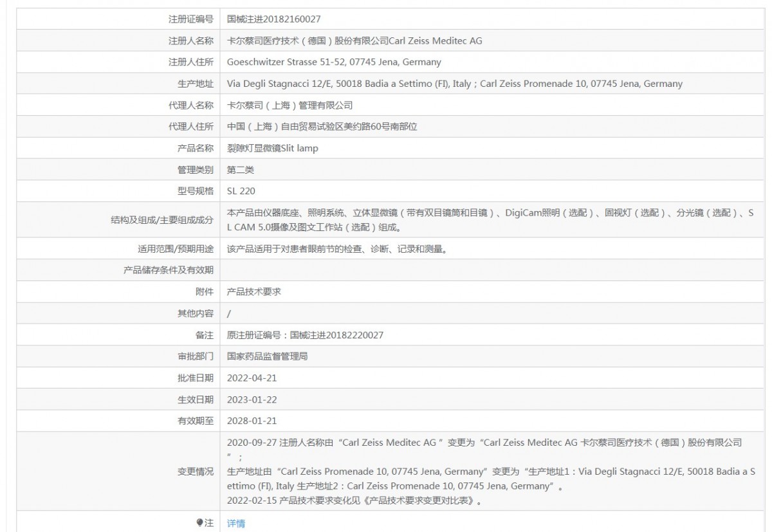Select model specification SL 220
772x532 pixels.
[x=241, y=191]
